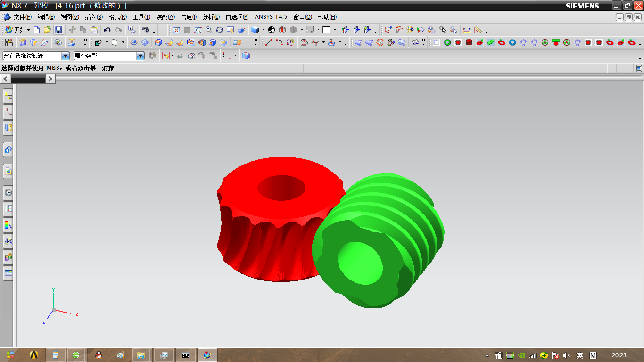Toggle the rectangle selection mode icon
The width and height of the screenshot is (644, 362).
click(x=227, y=56)
